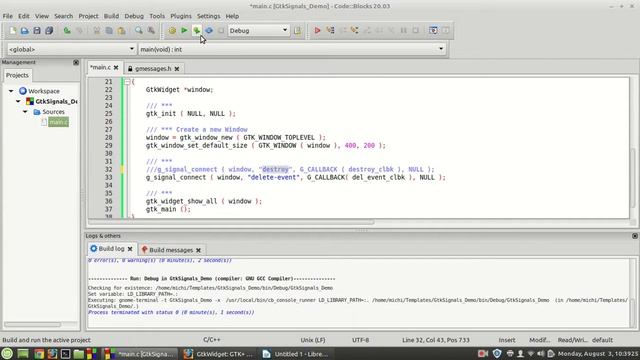Open the Plugins menu

(x=181, y=16)
